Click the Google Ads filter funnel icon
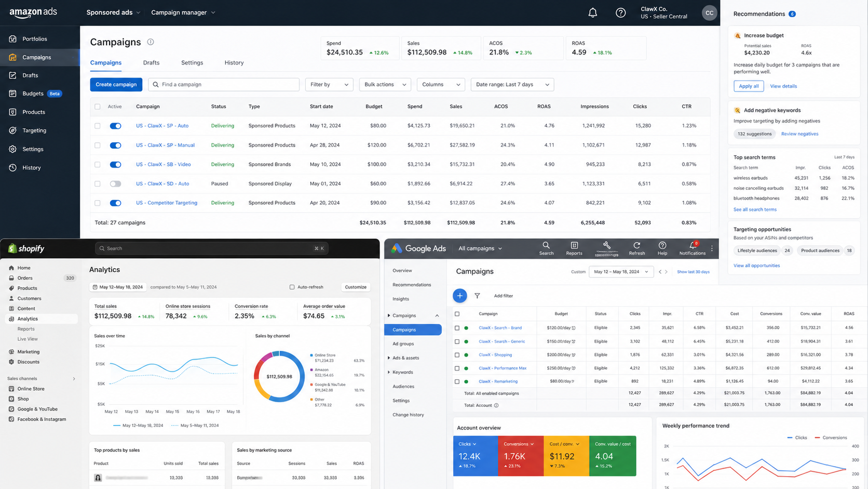 coord(477,296)
